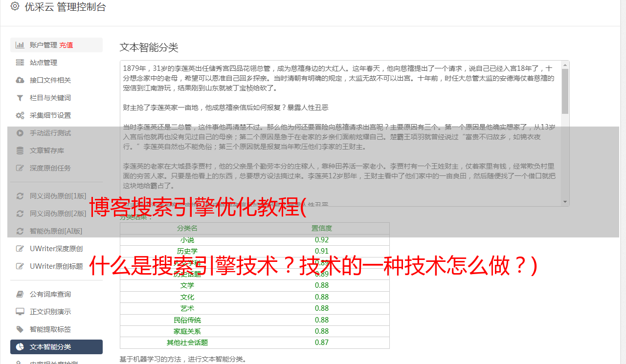The width and height of the screenshot is (626, 364).
Task: Open UWriter原创标题 page
Action: (x=56, y=266)
